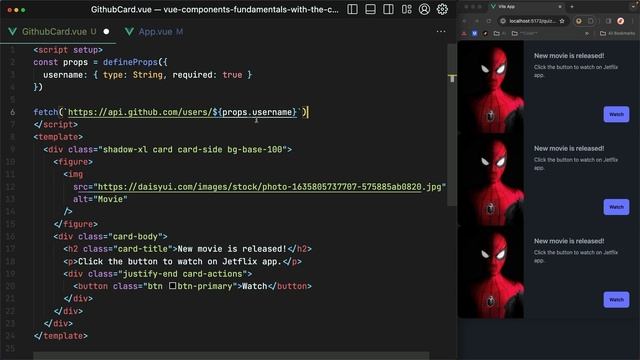Open the blue M bookmark icon
Screen dimensions: 640x360
point(474,33)
